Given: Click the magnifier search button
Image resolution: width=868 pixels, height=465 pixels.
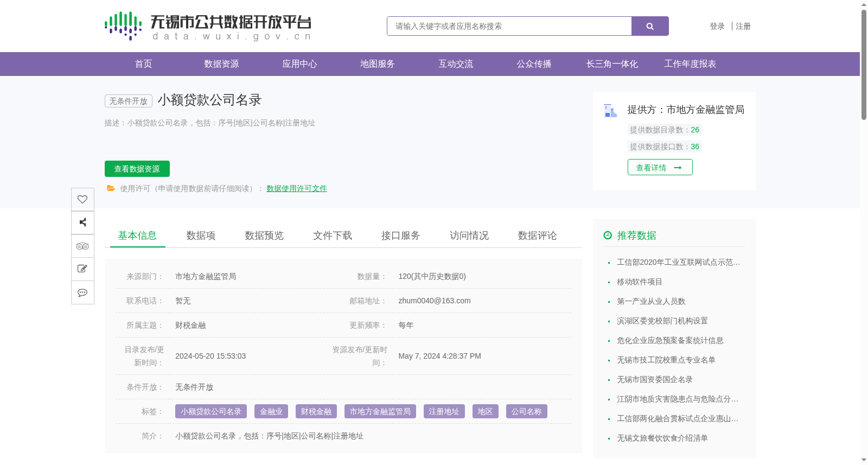Looking at the screenshot, I should click(x=650, y=26).
